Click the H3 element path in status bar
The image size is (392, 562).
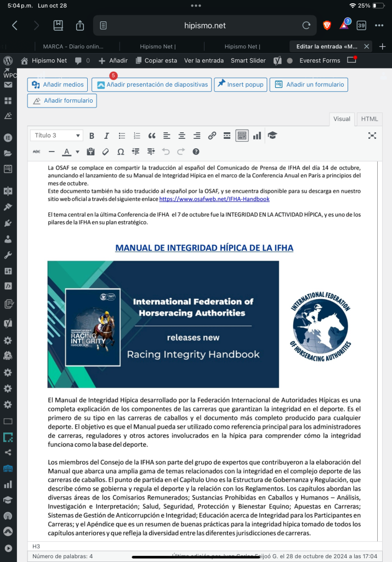36,546
